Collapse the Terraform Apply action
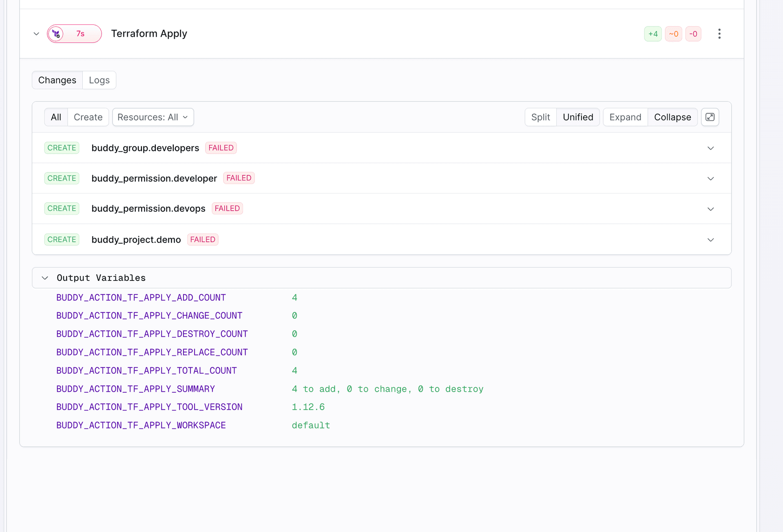 [36, 34]
